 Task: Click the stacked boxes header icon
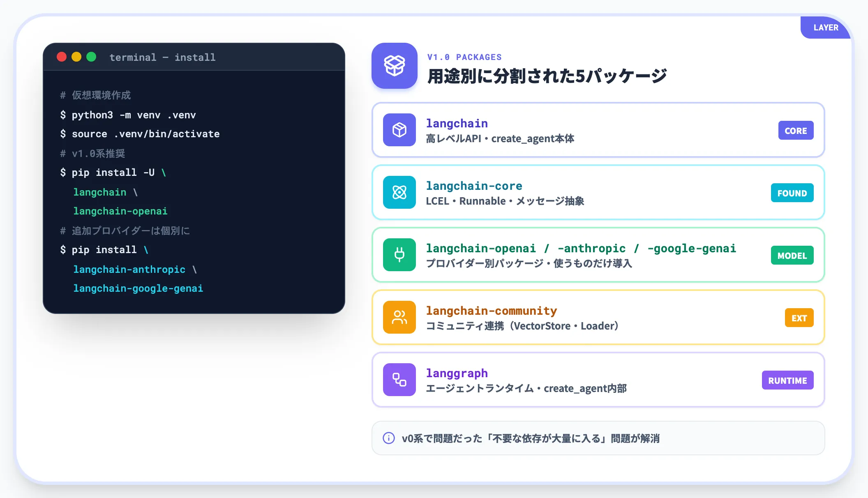(x=394, y=66)
